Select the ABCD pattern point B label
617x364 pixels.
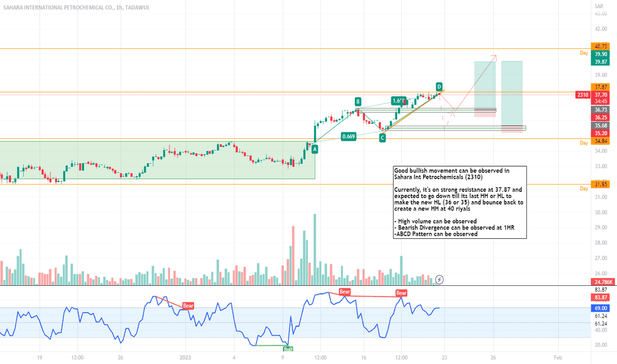coord(357,101)
